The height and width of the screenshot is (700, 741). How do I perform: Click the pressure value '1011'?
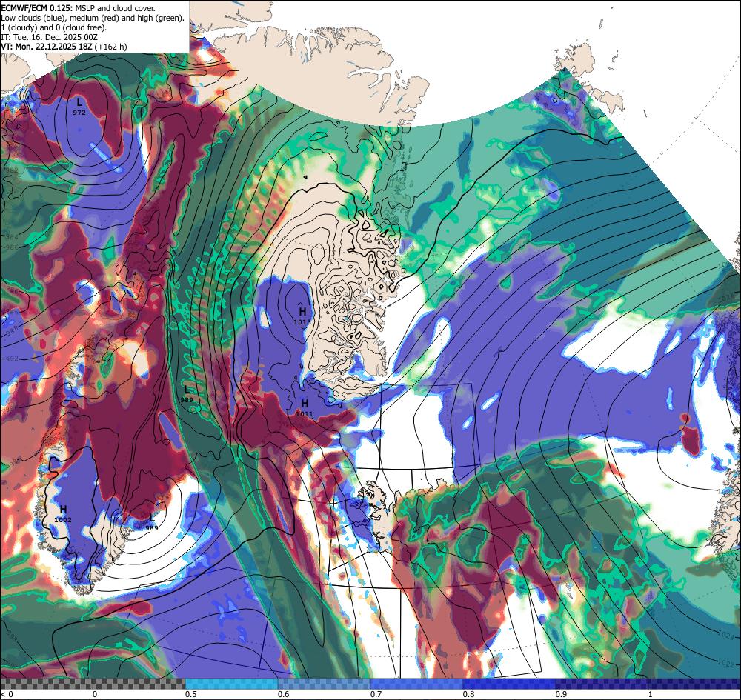tap(305, 414)
